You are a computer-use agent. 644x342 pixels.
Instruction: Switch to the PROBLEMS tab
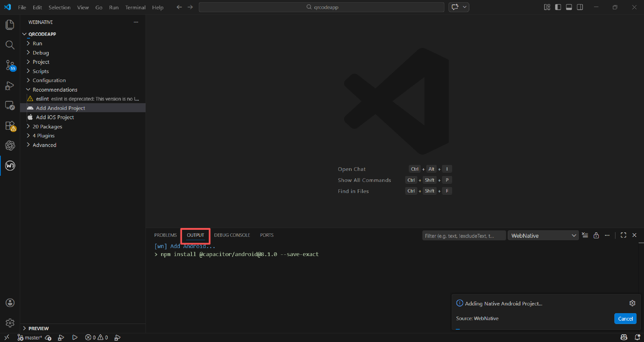point(165,235)
